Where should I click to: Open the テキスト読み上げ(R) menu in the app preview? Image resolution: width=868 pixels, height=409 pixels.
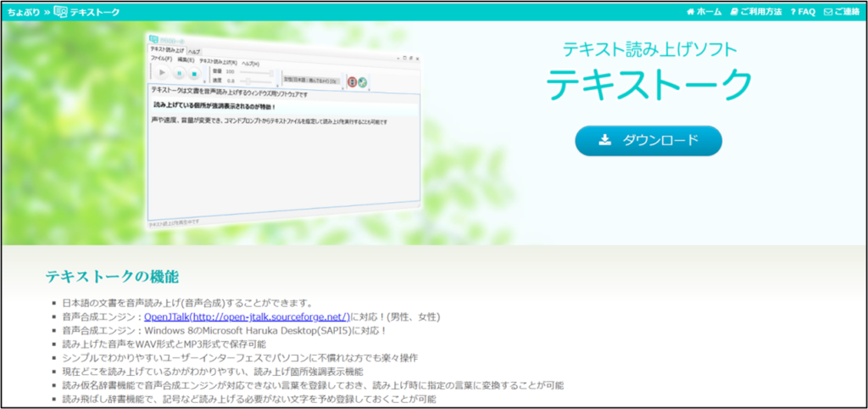(218, 62)
